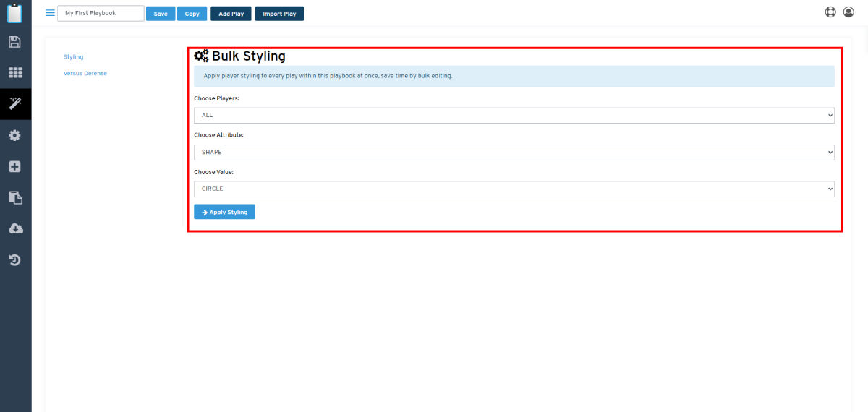The image size is (868, 412).
Task: Click the copy pages sidebar icon
Action: pyautogui.click(x=15, y=197)
